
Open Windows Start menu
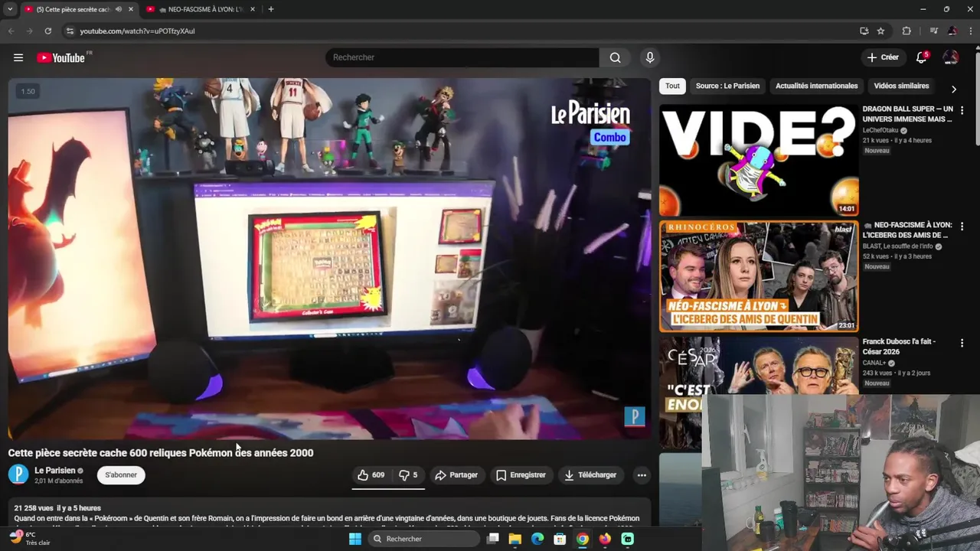355,539
